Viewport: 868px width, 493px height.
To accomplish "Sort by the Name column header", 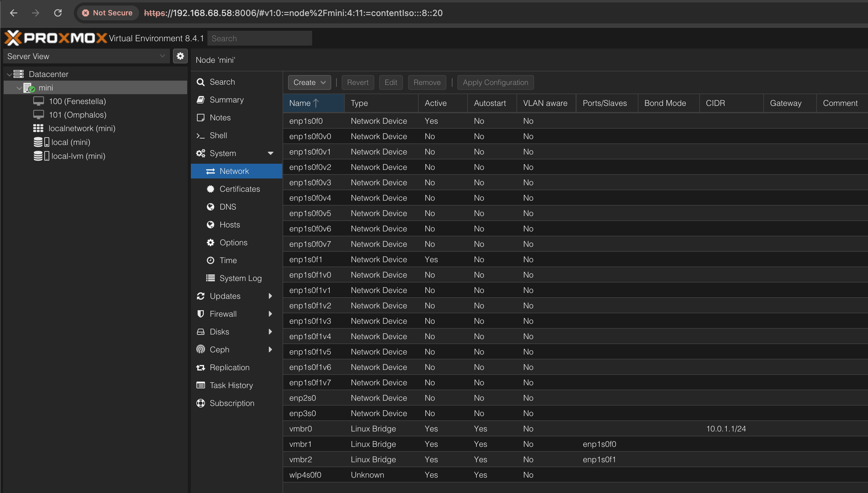I will (x=313, y=103).
